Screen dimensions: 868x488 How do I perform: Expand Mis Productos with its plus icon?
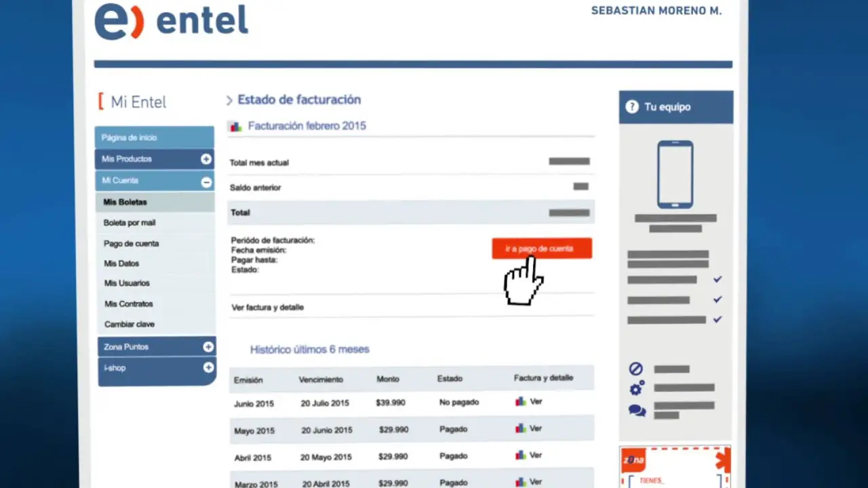[x=206, y=159]
